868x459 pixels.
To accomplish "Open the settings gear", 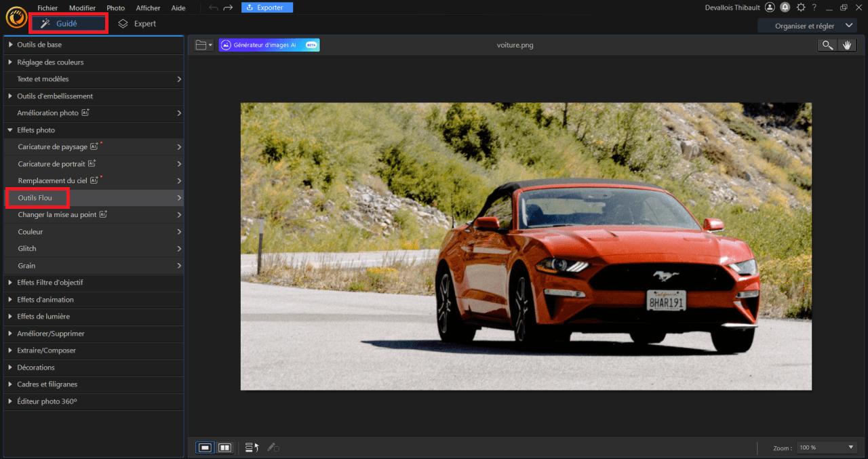I will [x=802, y=7].
